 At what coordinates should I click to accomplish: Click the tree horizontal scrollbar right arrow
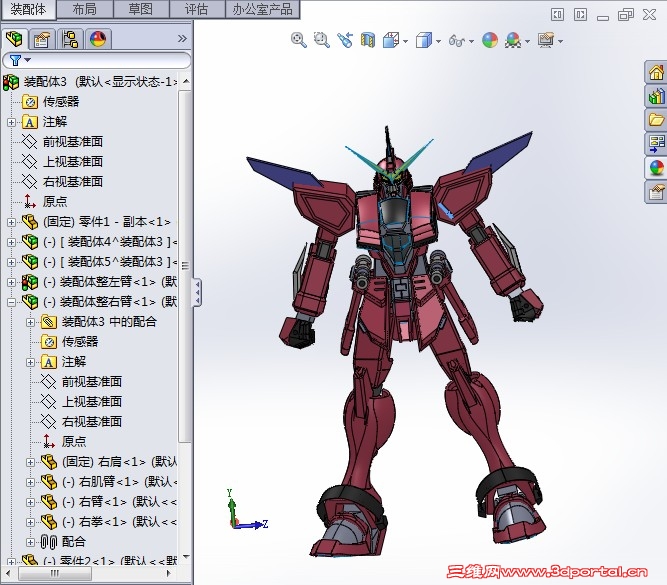click(x=169, y=573)
